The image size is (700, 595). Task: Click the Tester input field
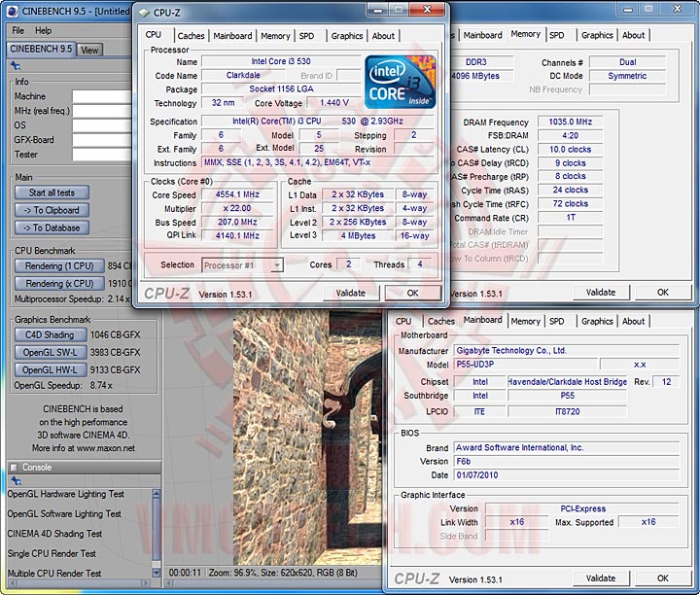point(102,155)
